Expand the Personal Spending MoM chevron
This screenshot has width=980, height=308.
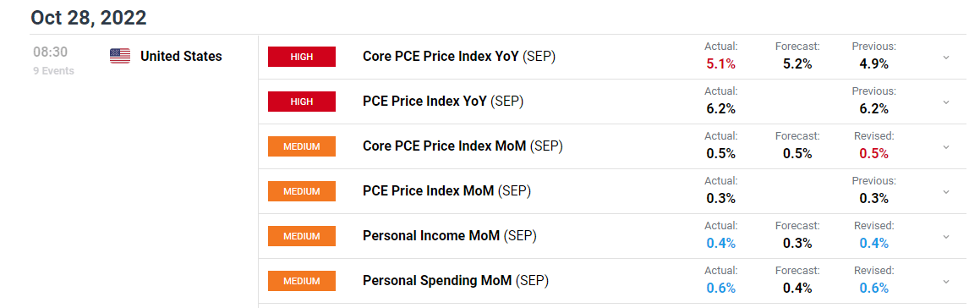pos(945,281)
